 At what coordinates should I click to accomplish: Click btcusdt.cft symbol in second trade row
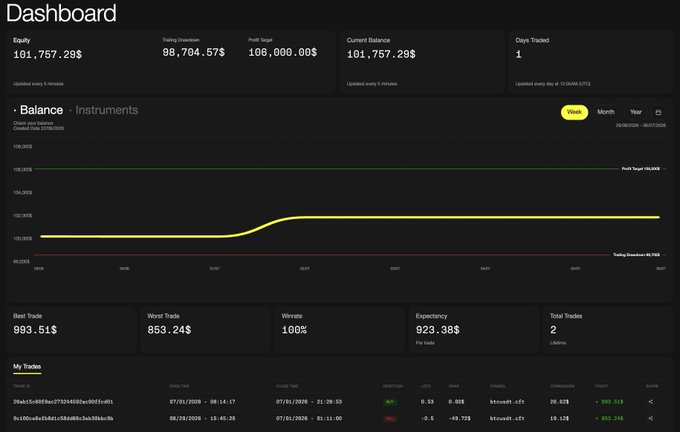tap(507, 419)
